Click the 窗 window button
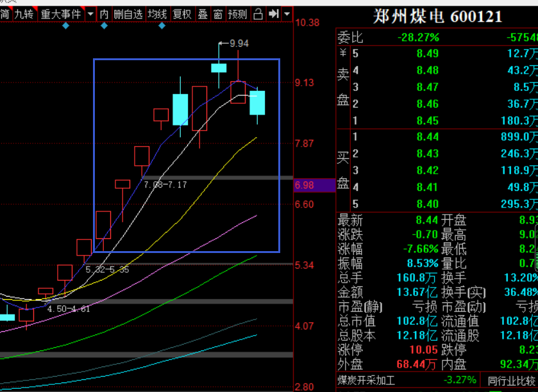The width and height of the screenshot is (538, 392). coord(218,14)
